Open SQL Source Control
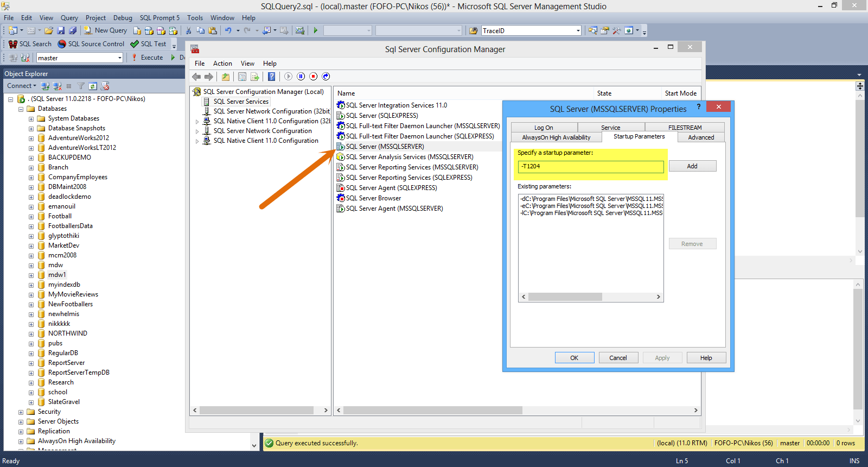This screenshot has width=868, height=467. pyautogui.click(x=91, y=44)
